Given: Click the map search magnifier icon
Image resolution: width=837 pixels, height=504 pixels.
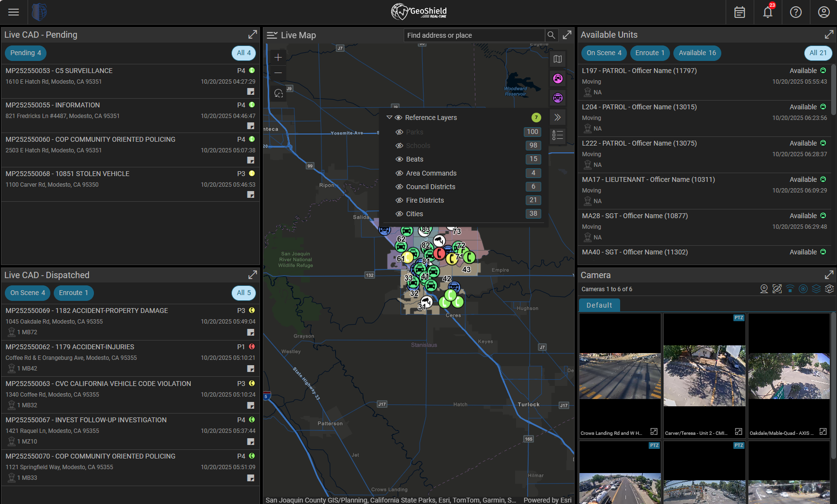Looking at the screenshot, I should 551,35.
